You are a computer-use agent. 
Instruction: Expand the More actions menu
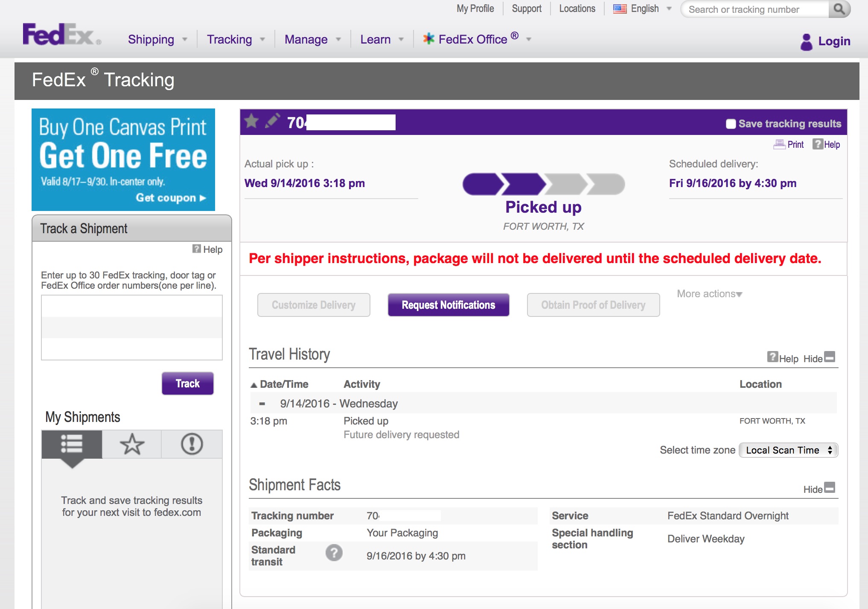click(x=709, y=294)
